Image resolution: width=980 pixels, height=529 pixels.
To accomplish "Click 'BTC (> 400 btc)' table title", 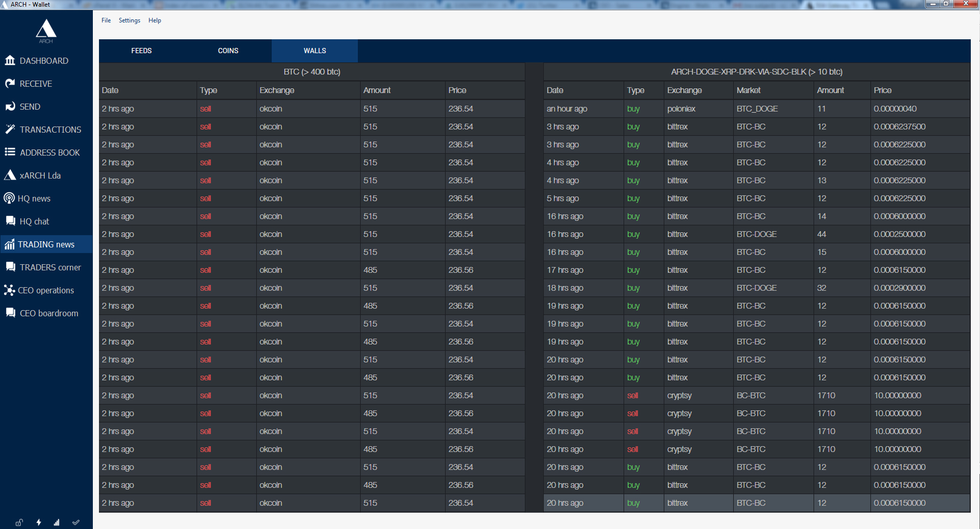I will [312, 72].
